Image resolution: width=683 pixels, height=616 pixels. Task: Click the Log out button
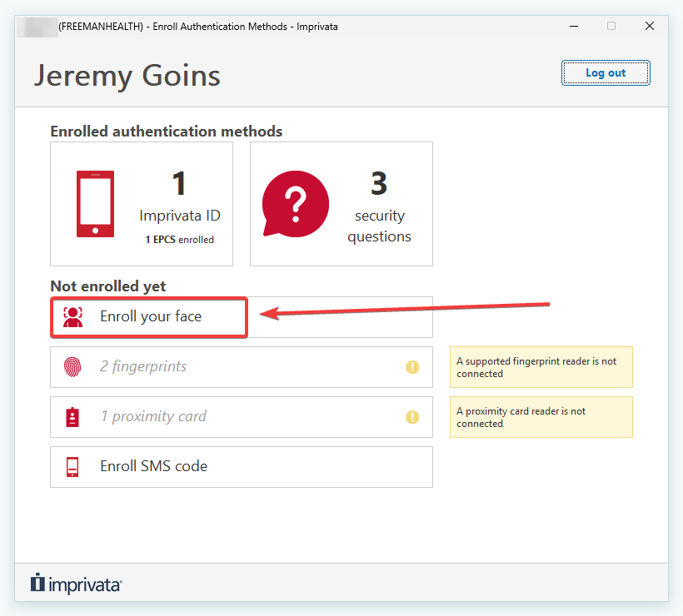point(606,72)
